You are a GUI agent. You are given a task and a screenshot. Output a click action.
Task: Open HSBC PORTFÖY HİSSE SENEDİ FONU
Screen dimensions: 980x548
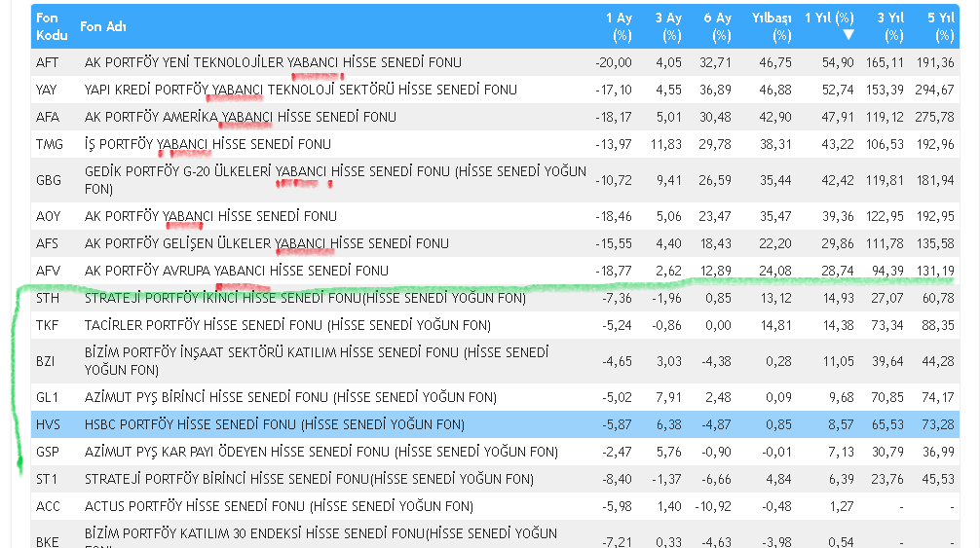pyautogui.click(x=275, y=425)
